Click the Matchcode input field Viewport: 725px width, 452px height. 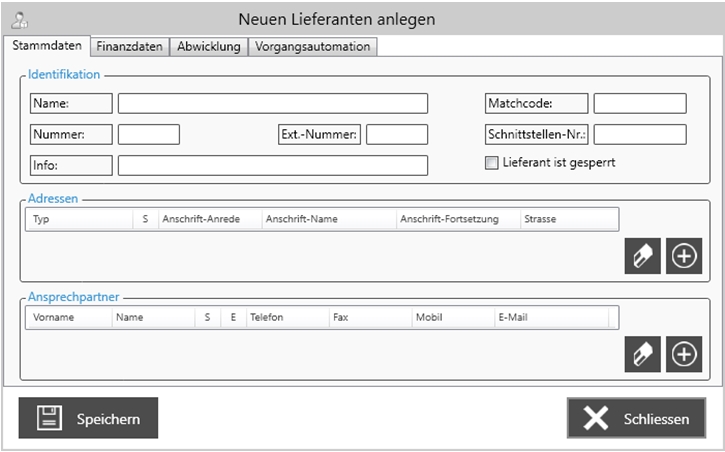click(x=640, y=104)
